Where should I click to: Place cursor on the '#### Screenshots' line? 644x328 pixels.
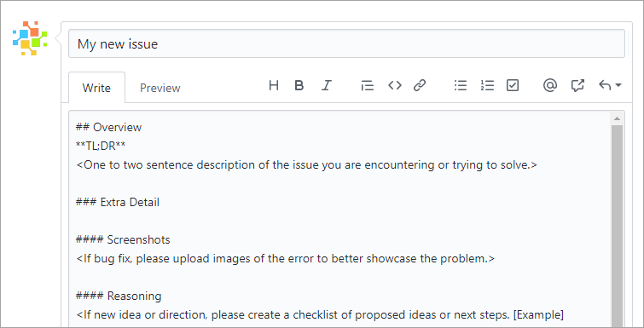tap(123, 239)
